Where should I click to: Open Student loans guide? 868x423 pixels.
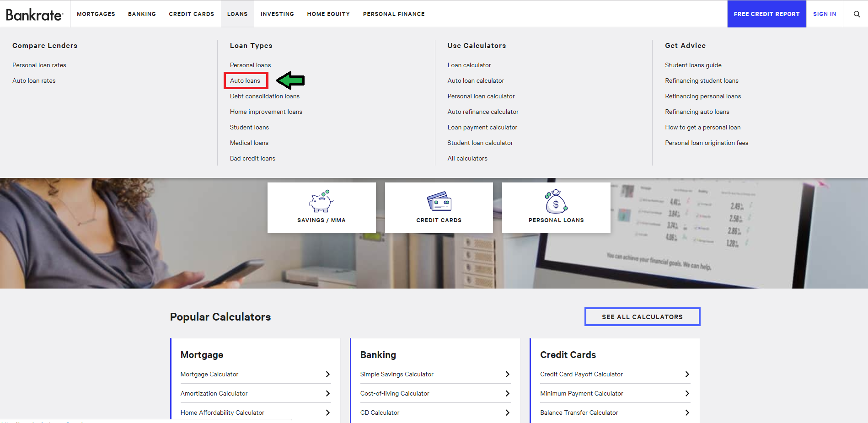pos(693,65)
